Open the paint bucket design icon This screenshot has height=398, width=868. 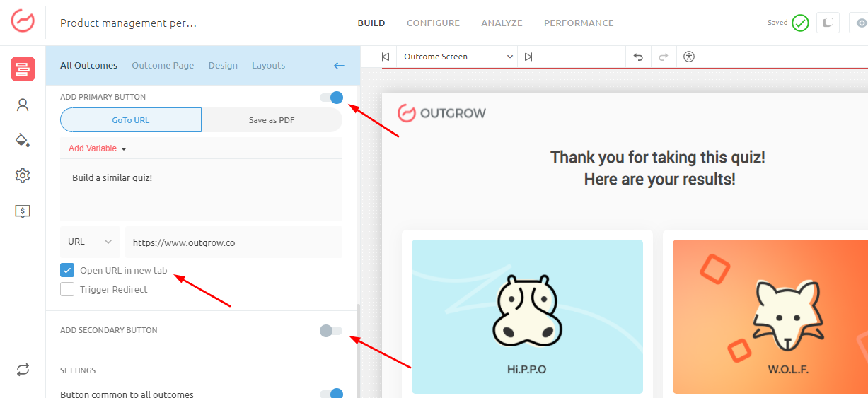(23, 140)
